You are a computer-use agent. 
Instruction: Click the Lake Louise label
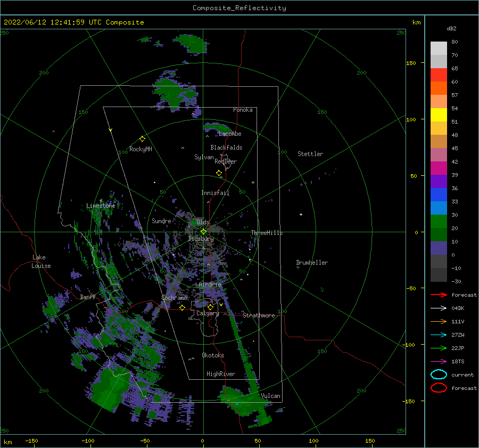[41, 262]
